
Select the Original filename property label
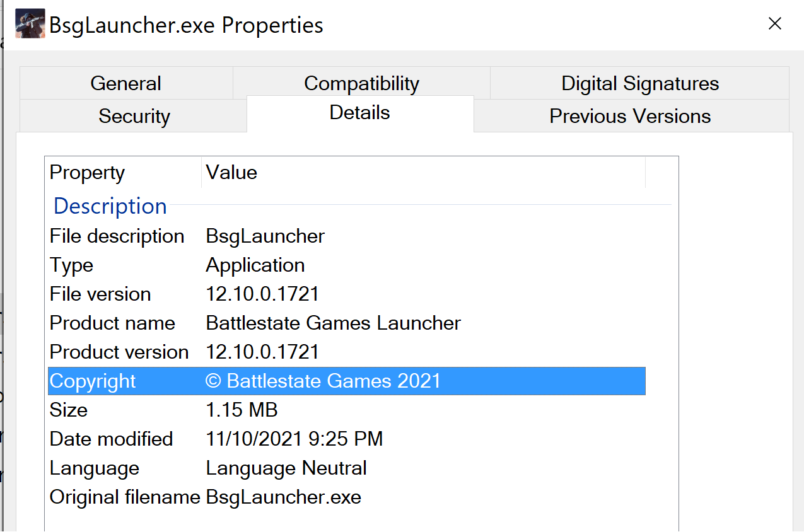click(125, 497)
